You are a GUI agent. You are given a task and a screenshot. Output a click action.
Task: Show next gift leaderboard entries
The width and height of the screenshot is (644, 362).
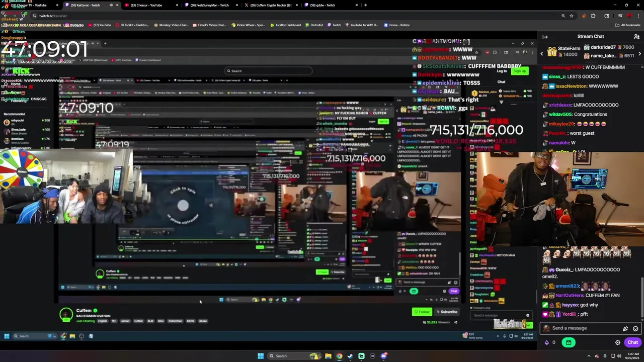pyautogui.click(x=639, y=53)
